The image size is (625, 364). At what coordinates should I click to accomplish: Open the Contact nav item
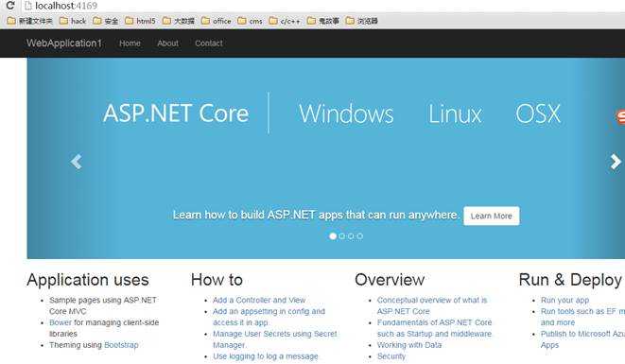point(209,43)
